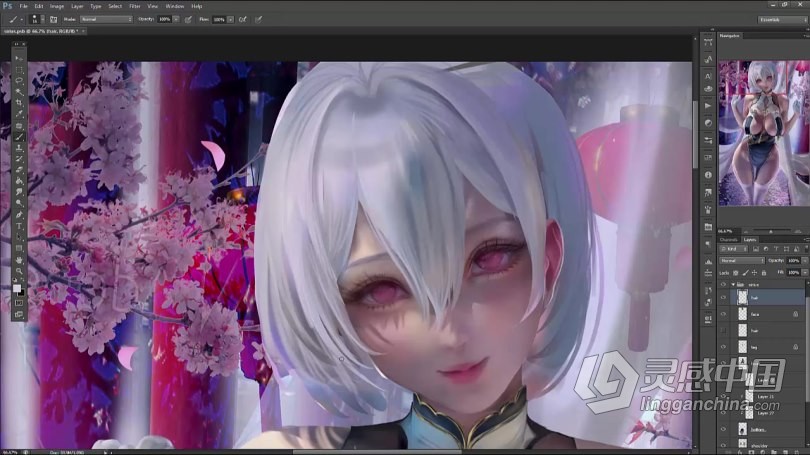Click the background color swatch
Image resolution: width=810 pixels, height=455 pixels.
click(x=22, y=293)
